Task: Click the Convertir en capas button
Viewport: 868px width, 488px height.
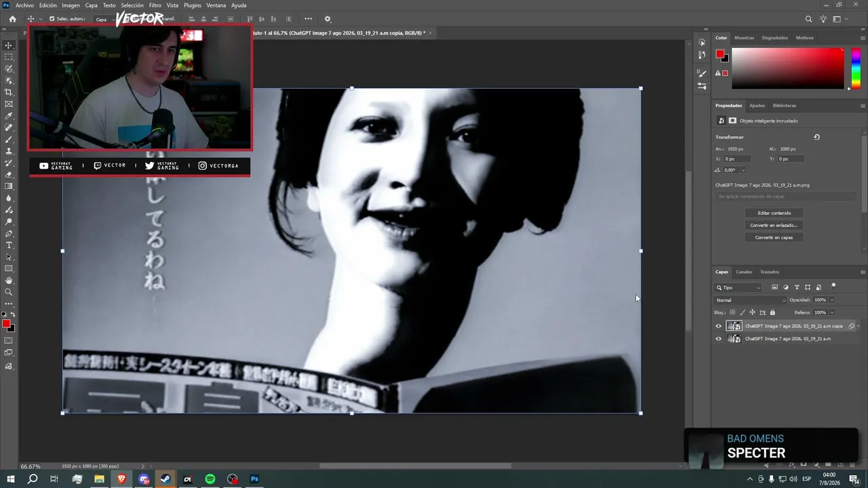Action: [x=774, y=237]
